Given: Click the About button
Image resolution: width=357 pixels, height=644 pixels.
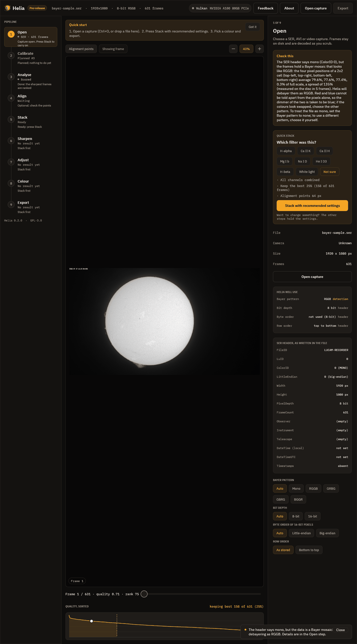Looking at the screenshot, I should (289, 8).
